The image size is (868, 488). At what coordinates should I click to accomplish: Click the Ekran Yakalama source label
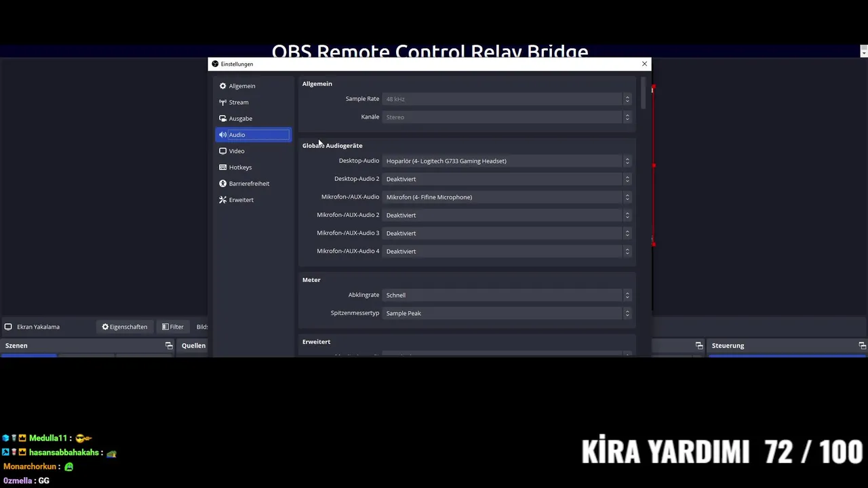[38, 327]
